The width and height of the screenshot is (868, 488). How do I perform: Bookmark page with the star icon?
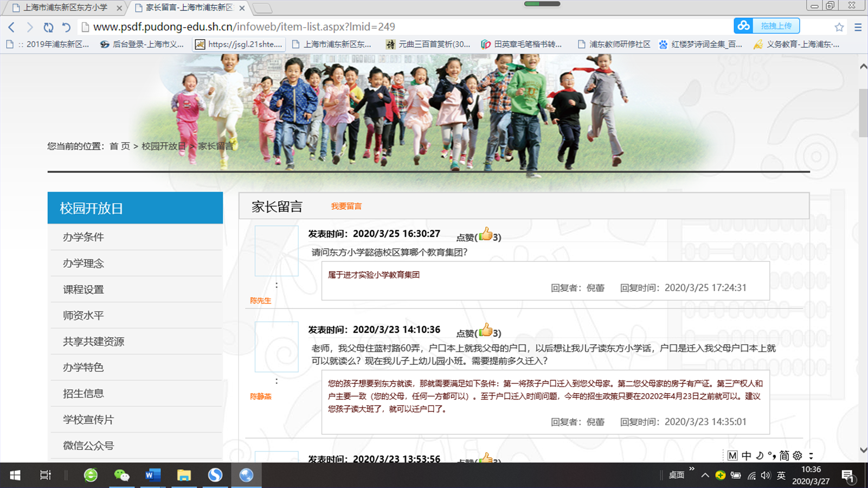click(x=839, y=27)
